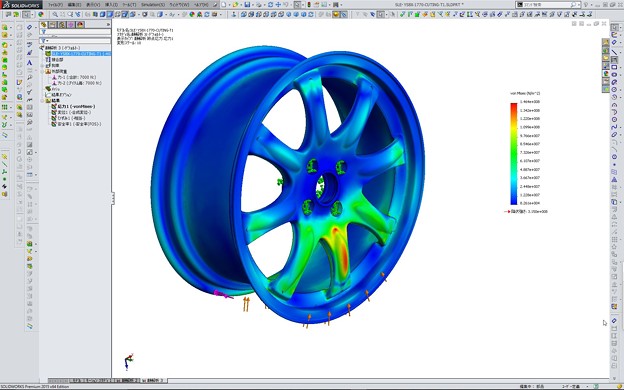Click the von Mises color legend bar
The height and width of the screenshot is (390, 624).
point(514,154)
